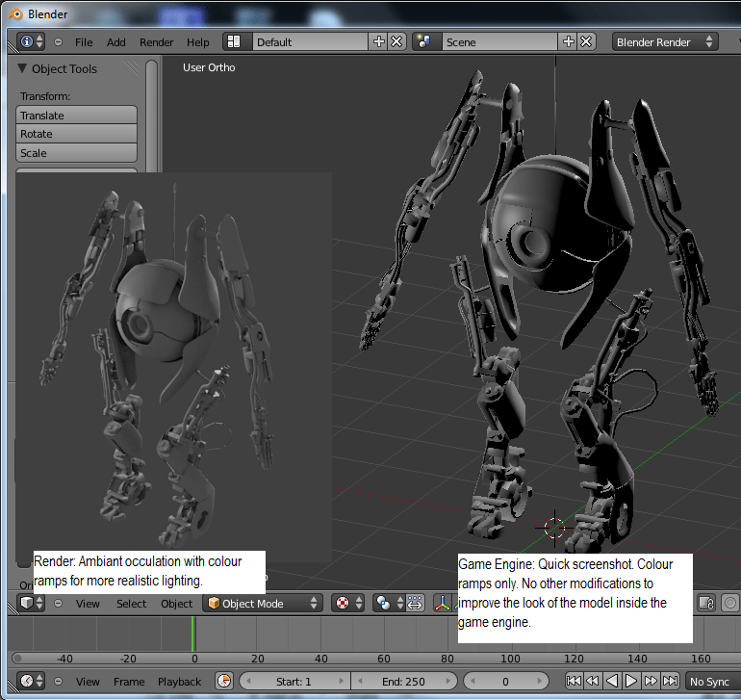Click the info editor type icon
Viewport: 741px width, 700px height.
27,41
